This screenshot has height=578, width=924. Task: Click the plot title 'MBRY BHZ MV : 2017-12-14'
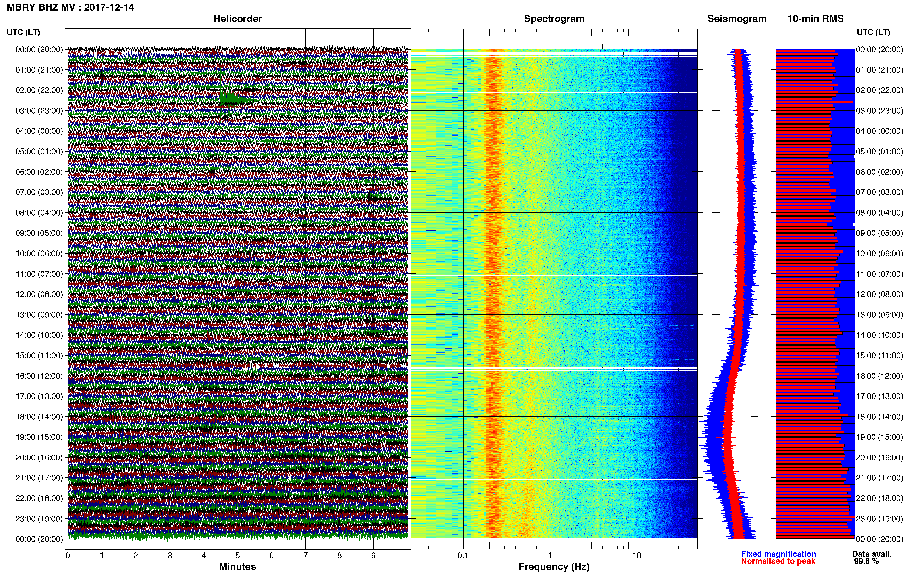(x=70, y=7)
